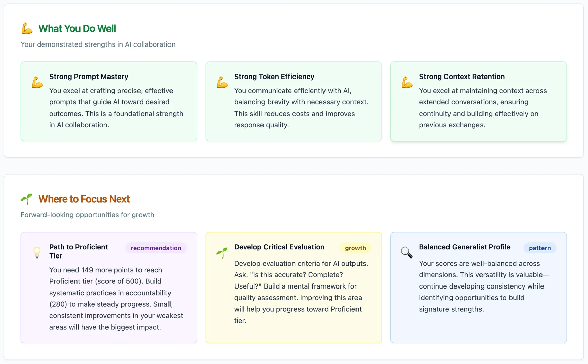Open the Develop Critical Evaluation title
This screenshot has width=588, height=364.
279,247
